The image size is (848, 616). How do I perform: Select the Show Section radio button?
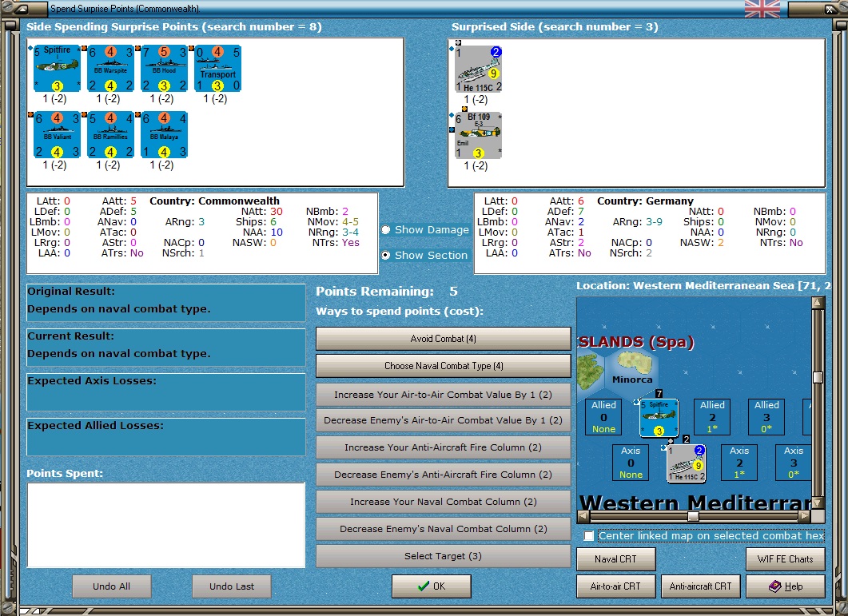click(385, 256)
